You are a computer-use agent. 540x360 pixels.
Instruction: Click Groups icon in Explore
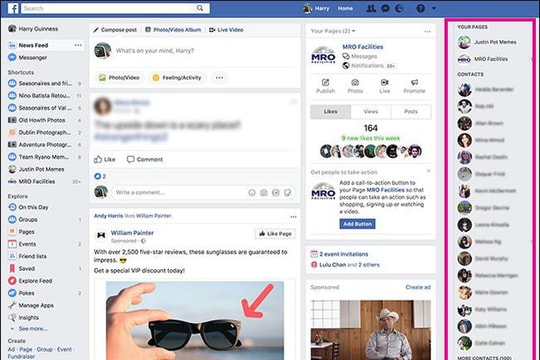(12, 219)
